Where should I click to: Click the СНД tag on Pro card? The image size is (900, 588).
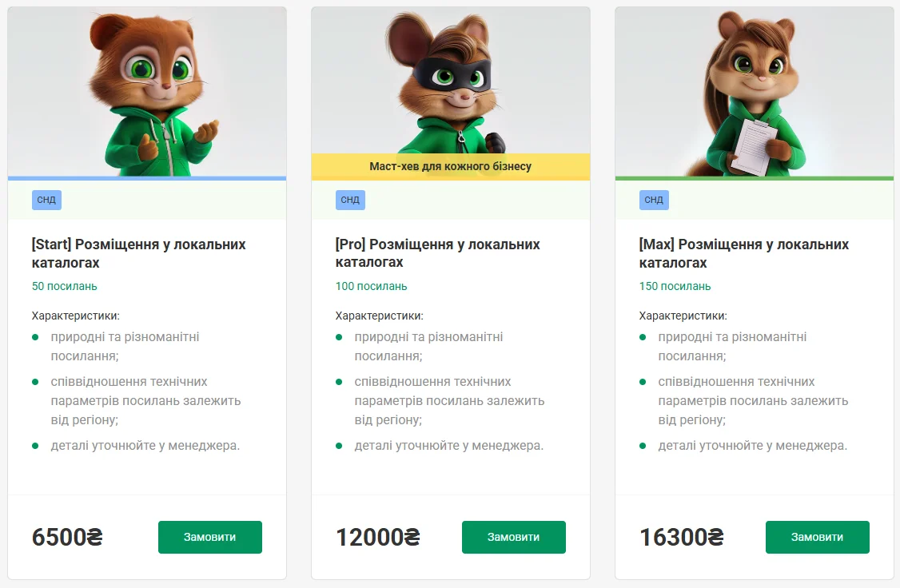(350, 200)
